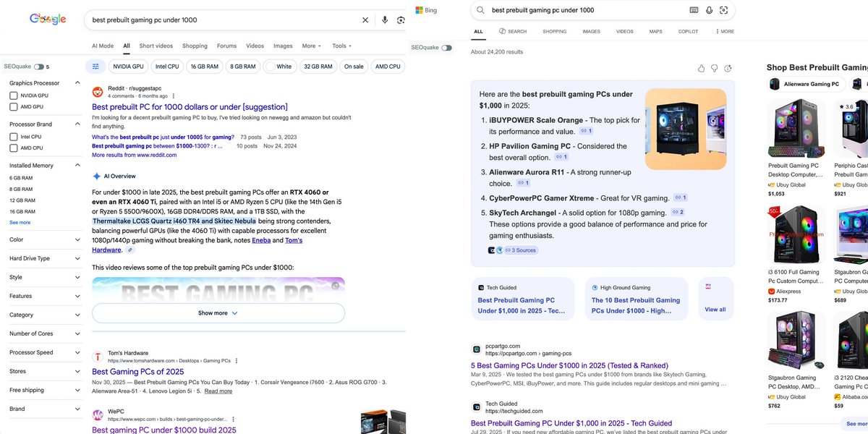Viewport: 868px width, 434px height.
Task: Open Bing answer gaming PC image
Action: (x=686, y=129)
